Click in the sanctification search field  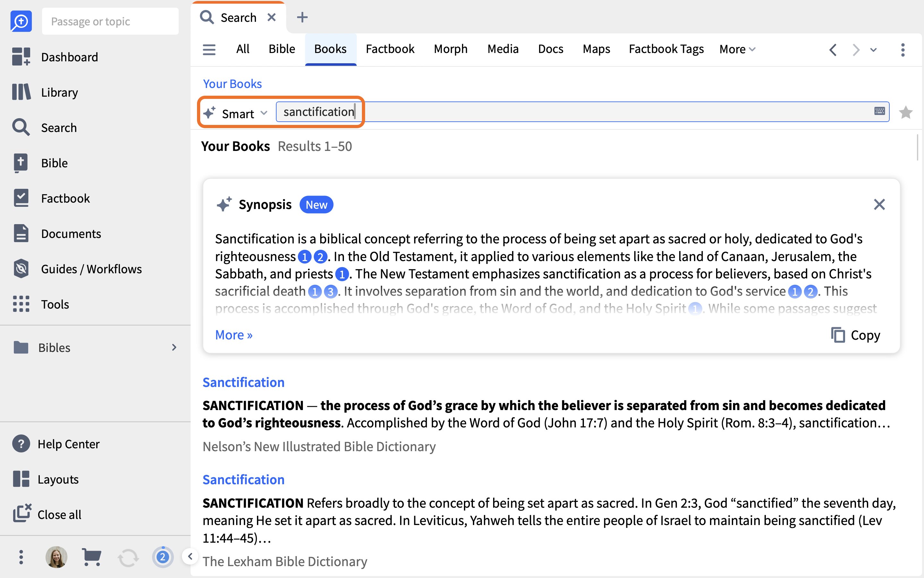pos(582,112)
